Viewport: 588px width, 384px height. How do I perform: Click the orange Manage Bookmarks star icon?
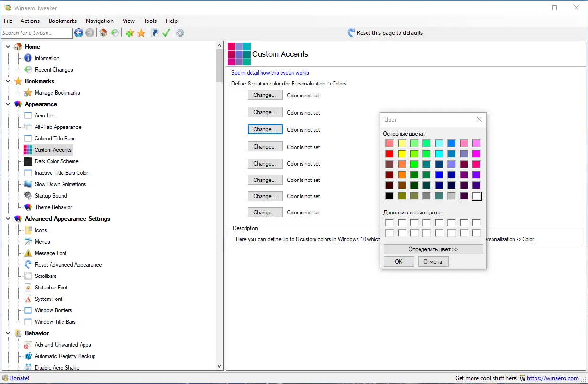pos(141,33)
